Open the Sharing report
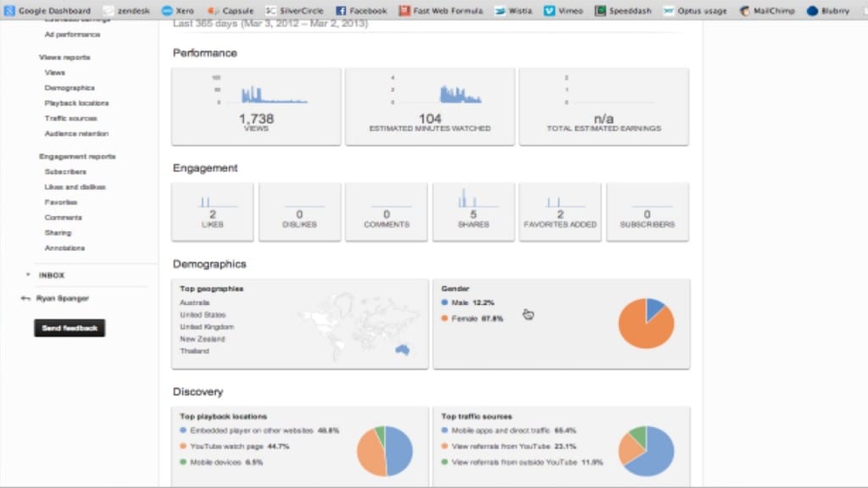 58,233
